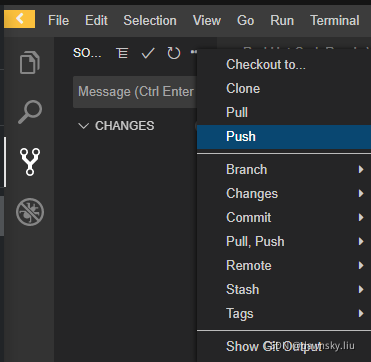Open the Run and Debug bug icon

30,212
